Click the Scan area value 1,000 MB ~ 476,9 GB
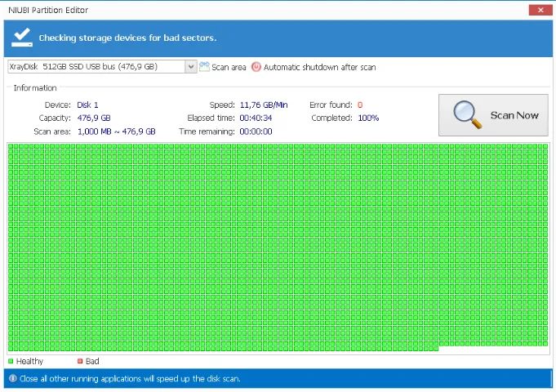The image size is (556, 392). 116,131
